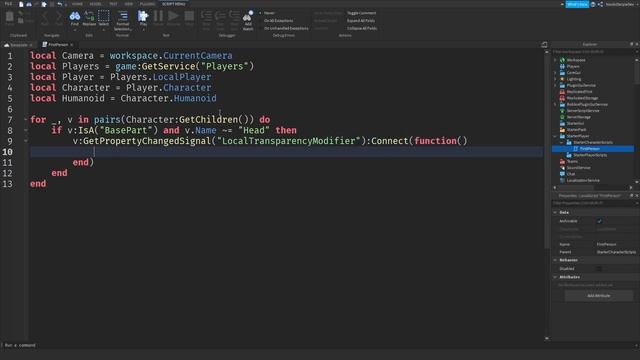The width and height of the screenshot is (640, 360).
Task: Click the Paste clipboard icon
Action: coord(9,18)
